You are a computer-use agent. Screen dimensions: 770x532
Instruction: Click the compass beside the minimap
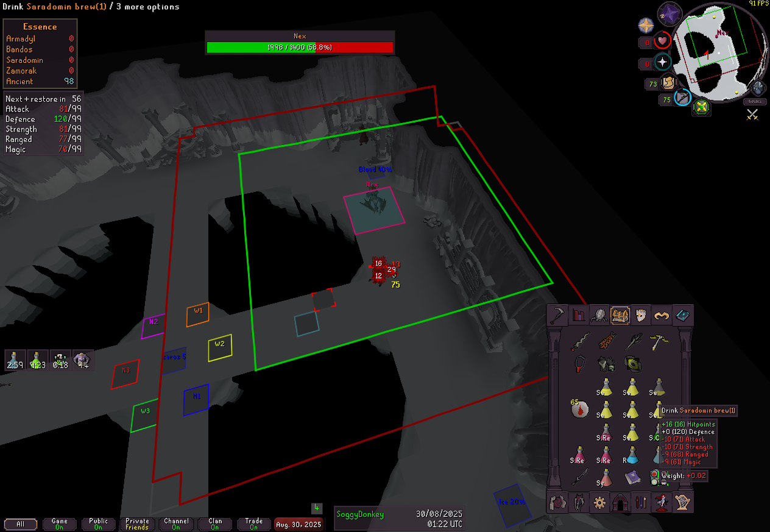pos(646,26)
